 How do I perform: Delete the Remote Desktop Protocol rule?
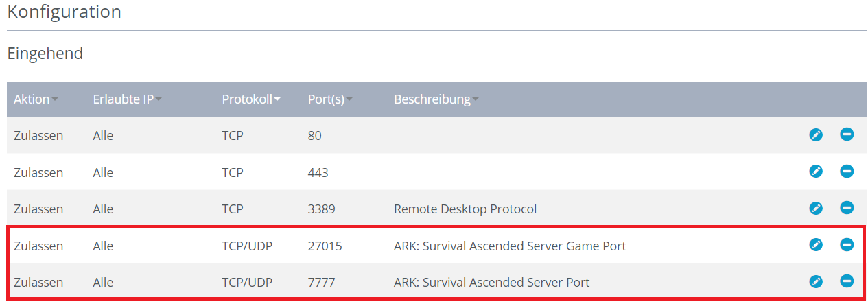[x=847, y=207]
